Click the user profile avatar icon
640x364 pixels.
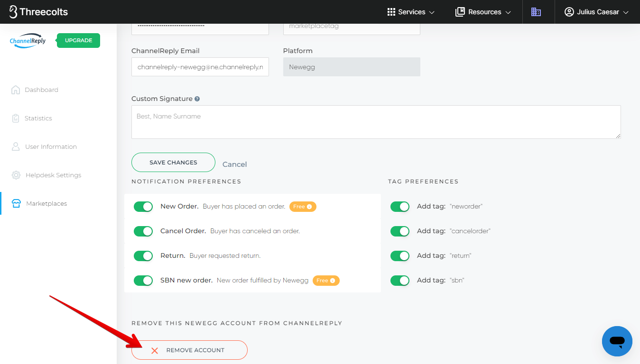[x=569, y=12]
